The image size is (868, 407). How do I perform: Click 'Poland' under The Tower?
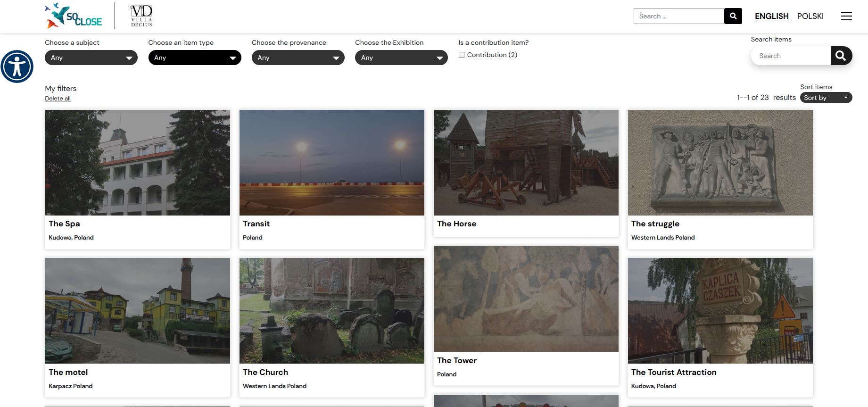tap(447, 374)
